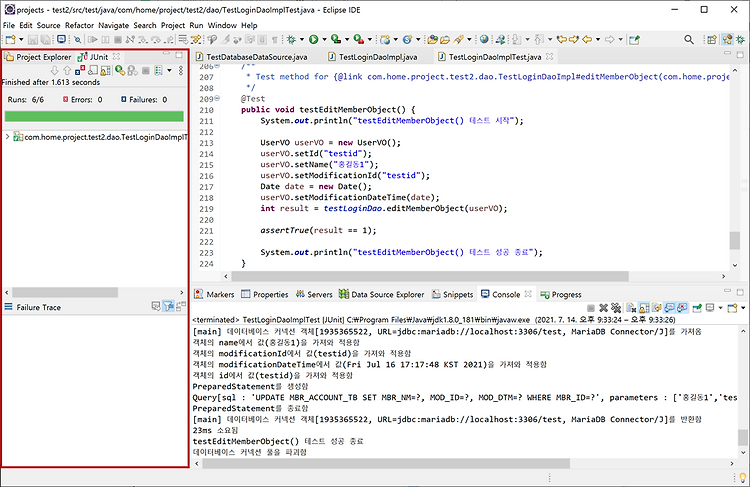750x487 pixels.
Task: Click 'Finished after 1.613 seconds' text
Action: click(51, 82)
